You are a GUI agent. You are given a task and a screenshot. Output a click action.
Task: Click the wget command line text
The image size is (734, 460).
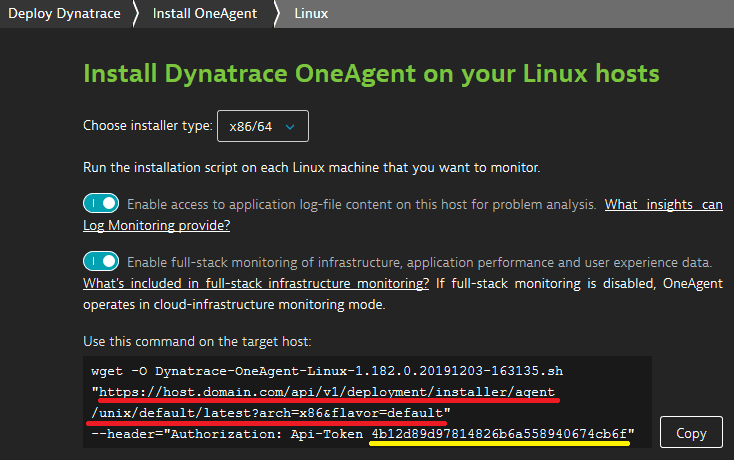tap(327, 371)
